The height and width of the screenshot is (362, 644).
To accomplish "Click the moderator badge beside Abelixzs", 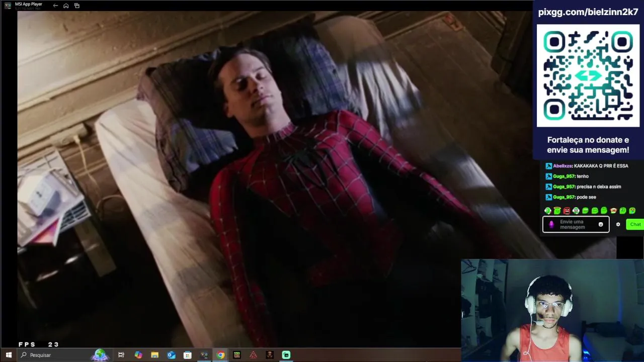I will click(x=548, y=166).
